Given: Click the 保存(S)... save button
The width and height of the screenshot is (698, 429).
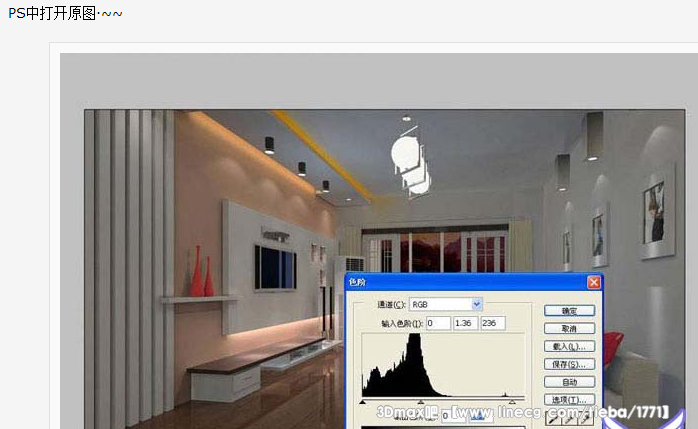Looking at the screenshot, I should tap(569, 364).
